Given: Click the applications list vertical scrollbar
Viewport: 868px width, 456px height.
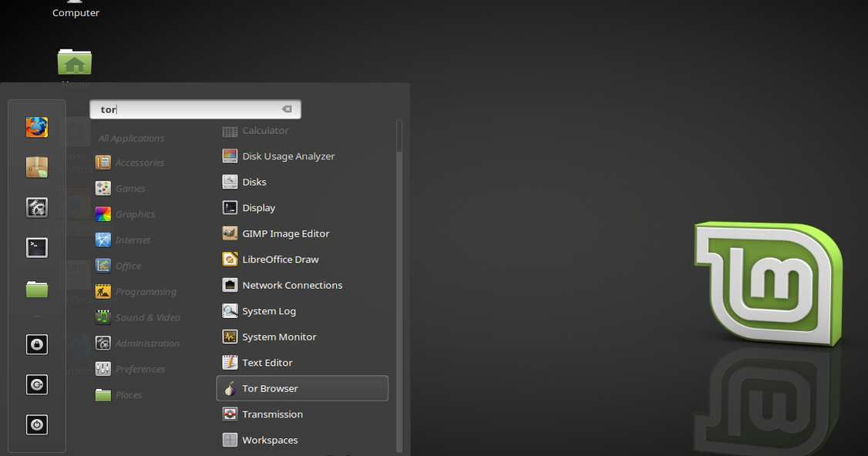Looking at the screenshot, I should coord(399,286).
